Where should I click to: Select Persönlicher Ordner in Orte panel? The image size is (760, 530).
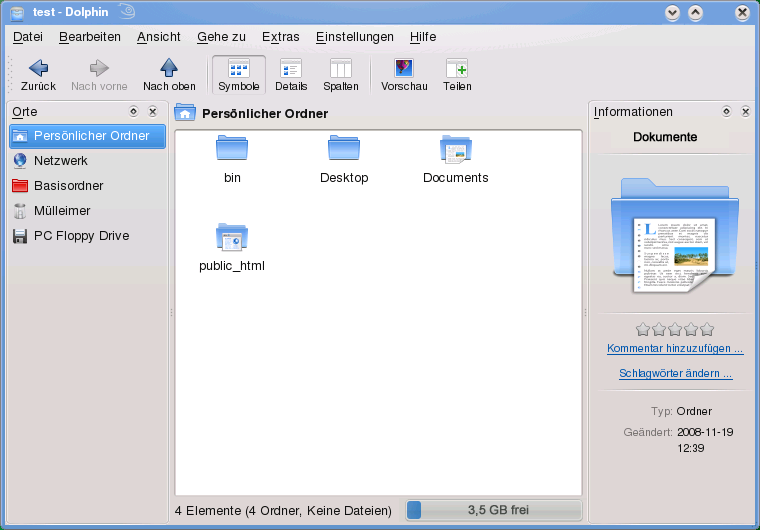[87, 136]
